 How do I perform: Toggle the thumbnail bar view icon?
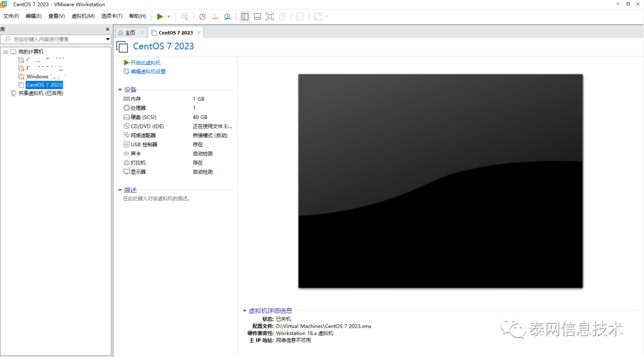point(258,17)
